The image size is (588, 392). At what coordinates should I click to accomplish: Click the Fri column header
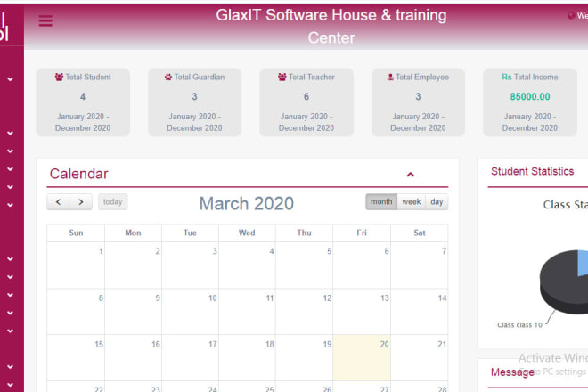click(362, 233)
